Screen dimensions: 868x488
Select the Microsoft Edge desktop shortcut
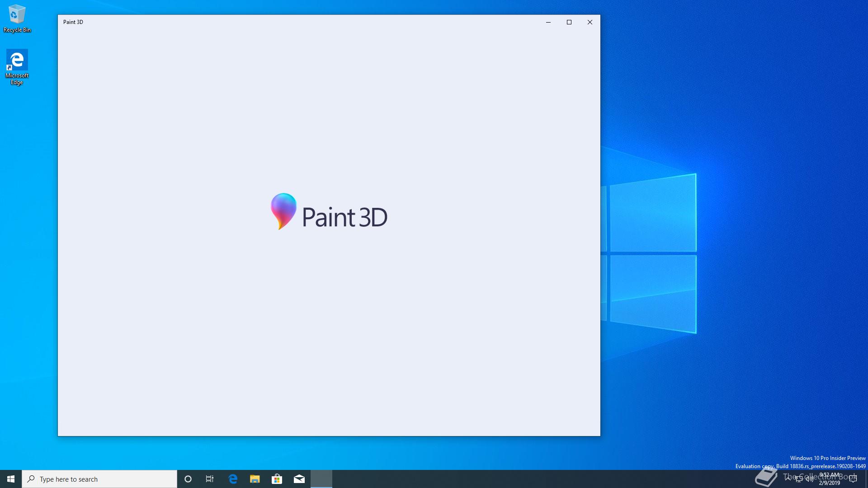coord(17,67)
